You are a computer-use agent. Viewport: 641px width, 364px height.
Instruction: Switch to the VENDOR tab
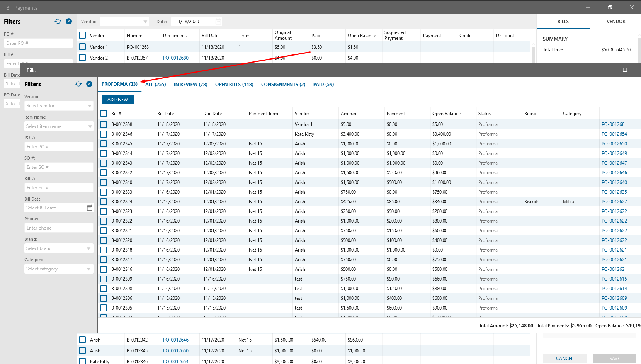[x=615, y=22]
